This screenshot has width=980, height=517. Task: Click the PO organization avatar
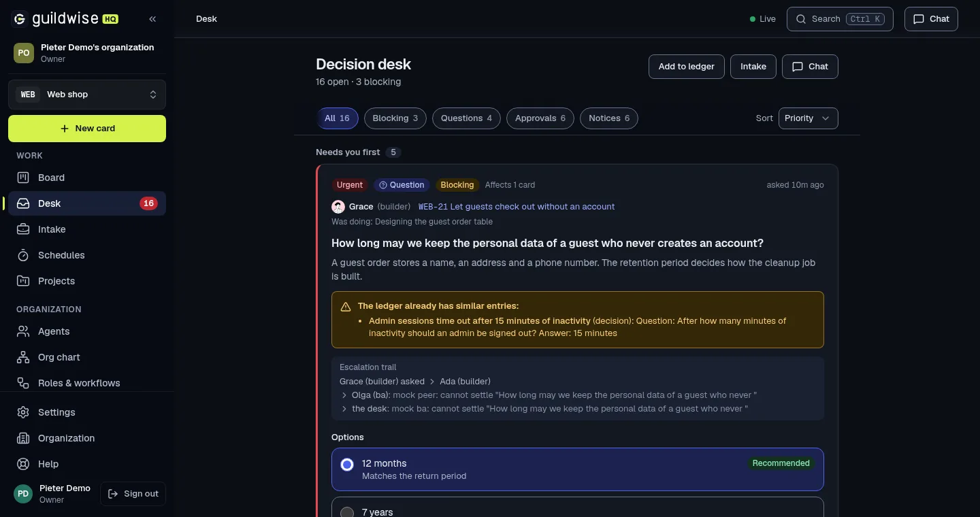click(x=24, y=52)
